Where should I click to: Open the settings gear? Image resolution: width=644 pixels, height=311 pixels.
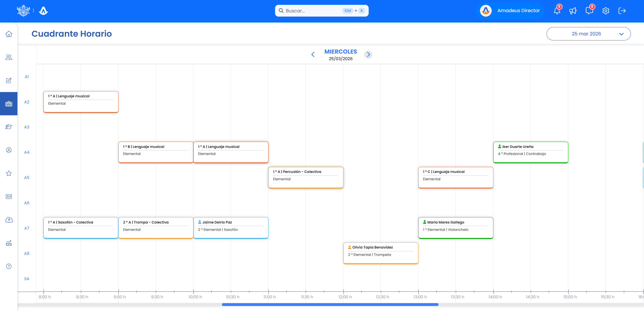(606, 11)
